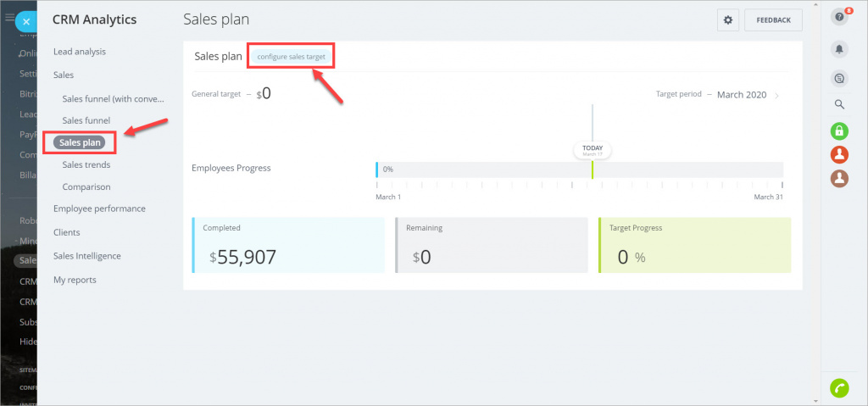
Task: Open My reports section
Action: click(x=75, y=280)
